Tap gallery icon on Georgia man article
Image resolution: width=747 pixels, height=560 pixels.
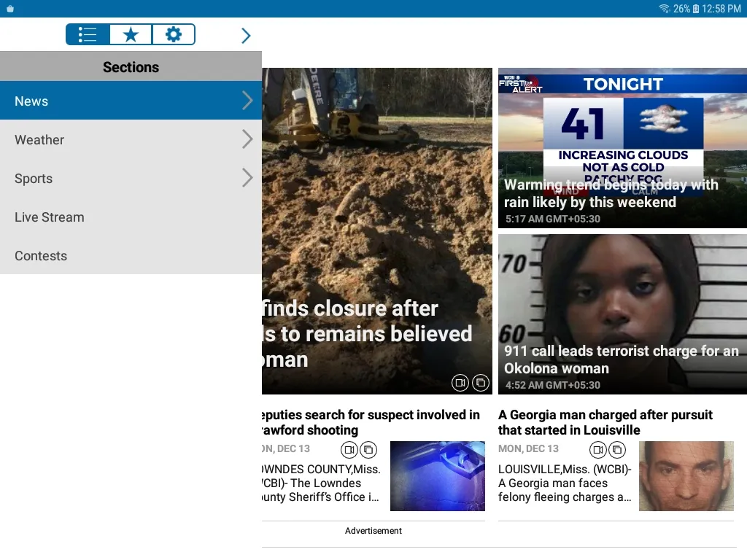[x=617, y=449]
